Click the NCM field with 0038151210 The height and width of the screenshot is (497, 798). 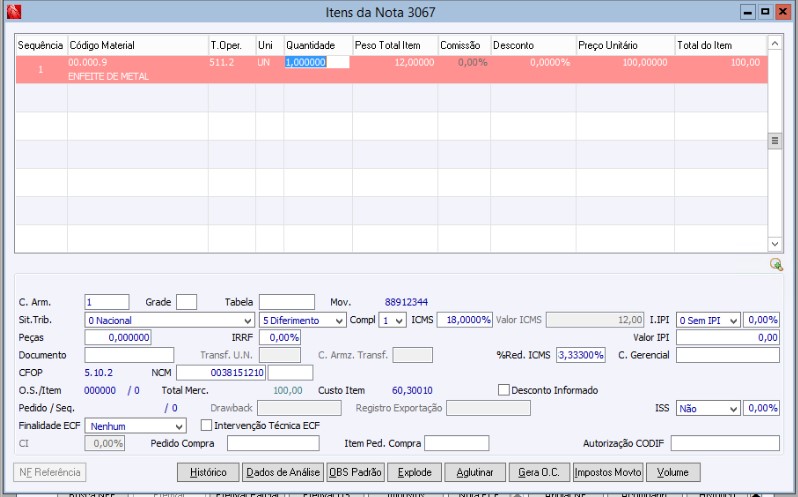(221, 373)
